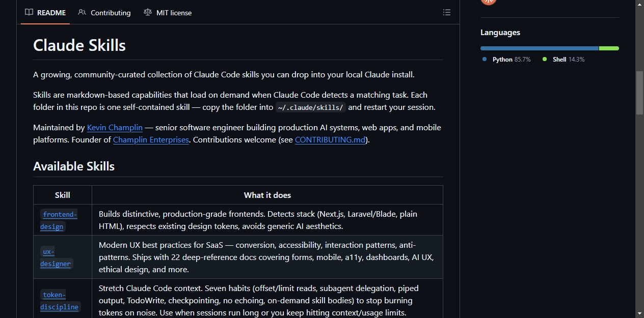Screen dimensions: 644x318
Task: Click the Claude Skills heading
Action: pyautogui.click(x=79, y=45)
